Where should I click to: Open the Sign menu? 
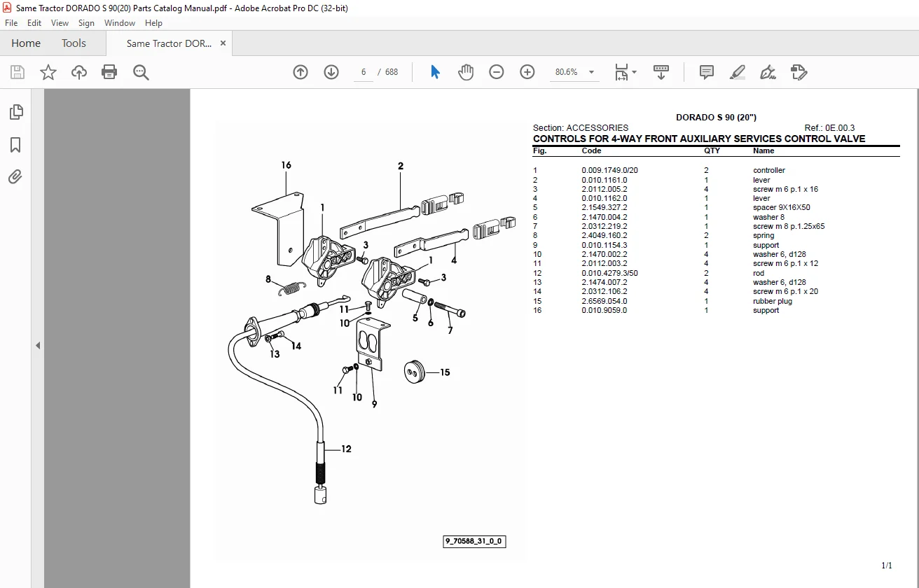click(x=86, y=23)
